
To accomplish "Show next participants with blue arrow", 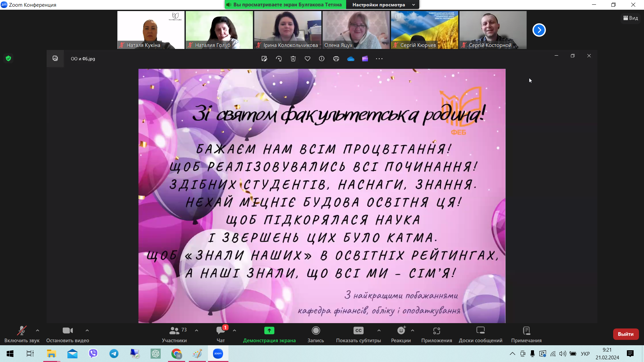I will point(539,30).
